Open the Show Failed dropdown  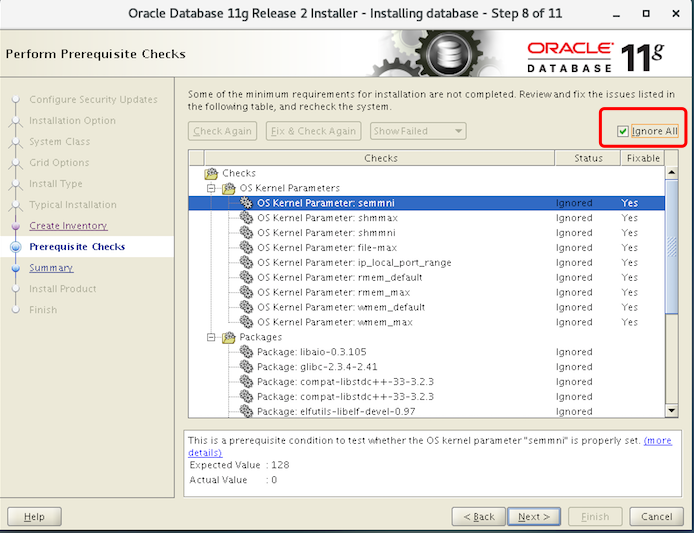pos(418,131)
